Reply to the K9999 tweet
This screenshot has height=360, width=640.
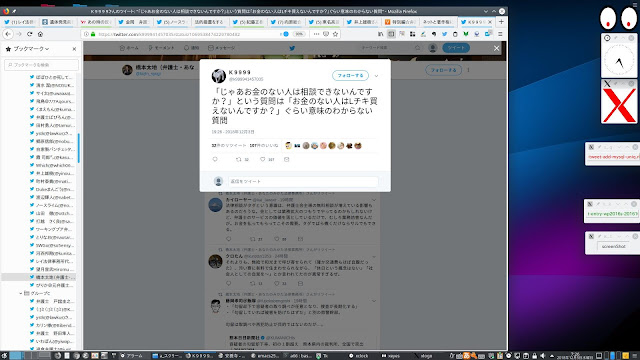tap(215, 160)
